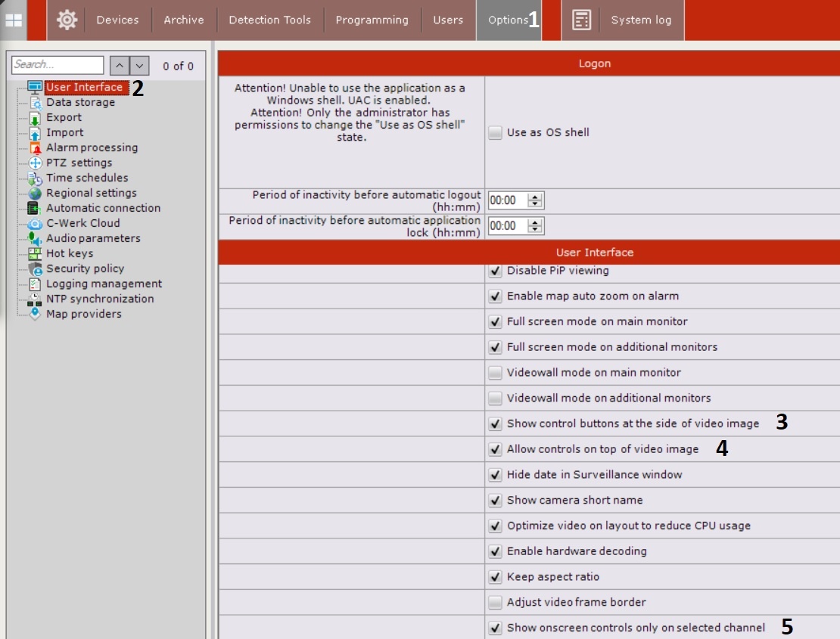Switch to the Devices tab

(x=118, y=20)
